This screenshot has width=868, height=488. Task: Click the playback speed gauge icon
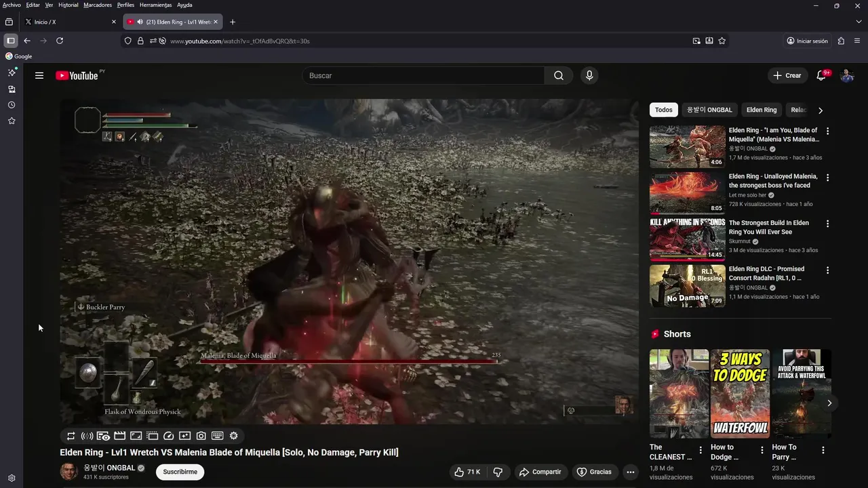click(x=169, y=436)
